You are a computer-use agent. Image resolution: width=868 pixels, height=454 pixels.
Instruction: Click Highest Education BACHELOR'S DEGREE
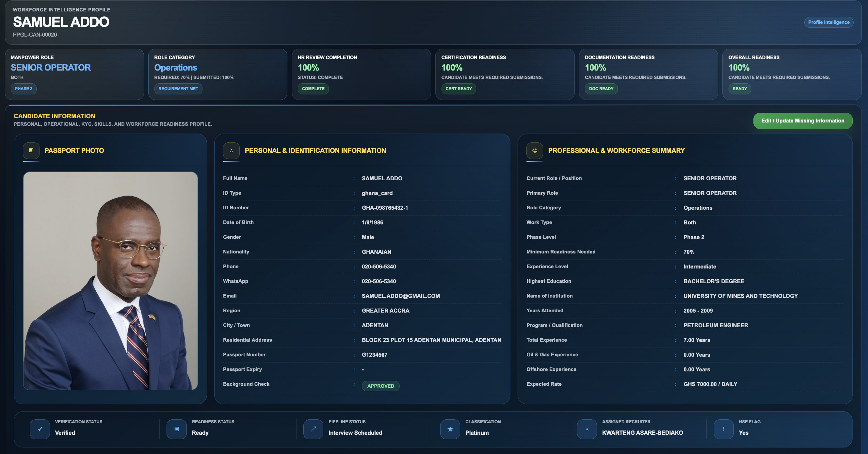click(x=714, y=281)
